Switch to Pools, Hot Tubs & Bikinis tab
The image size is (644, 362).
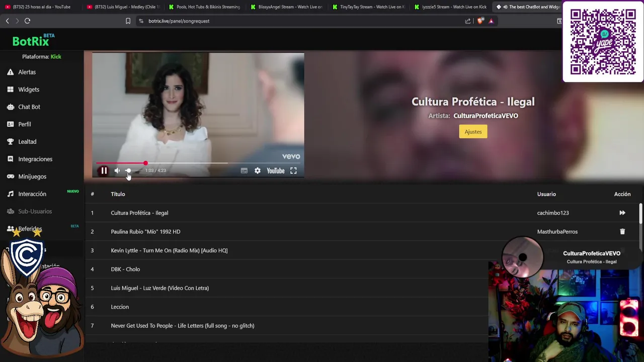pyautogui.click(x=205, y=7)
